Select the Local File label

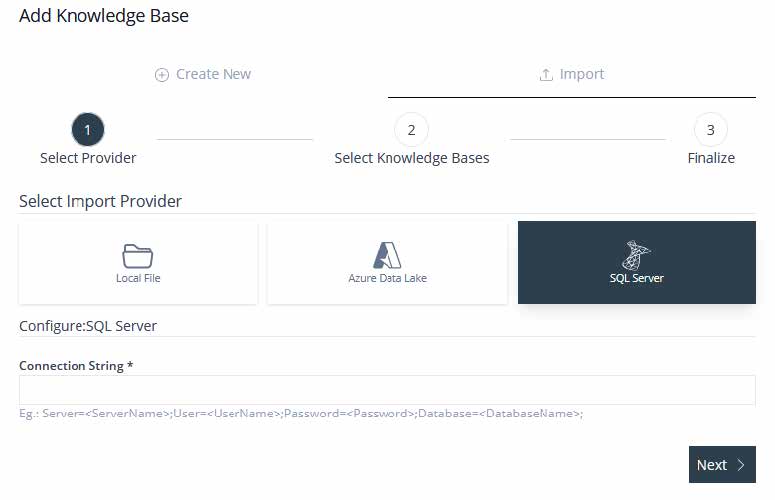tap(138, 278)
